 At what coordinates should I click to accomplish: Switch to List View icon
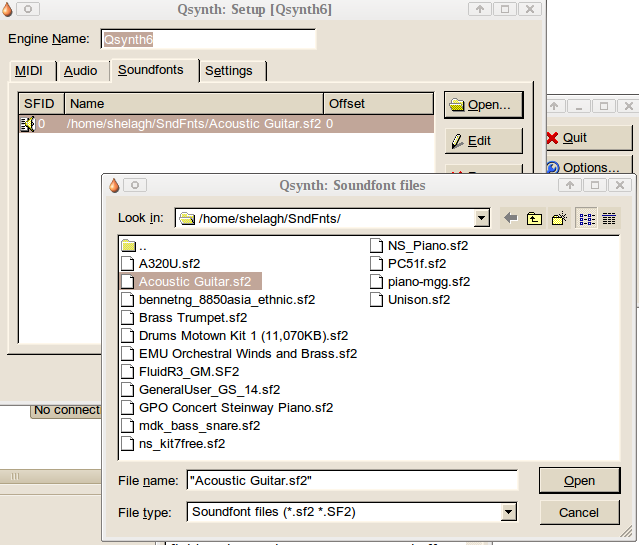(586, 218)
